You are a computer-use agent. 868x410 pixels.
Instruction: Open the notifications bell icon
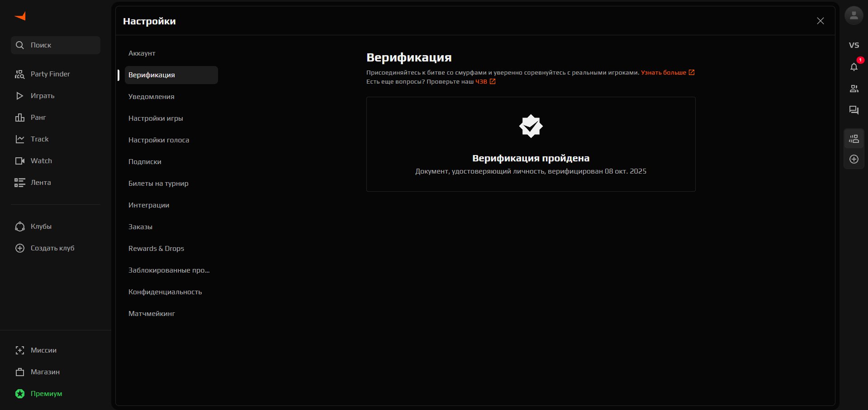tap(854, 67)
